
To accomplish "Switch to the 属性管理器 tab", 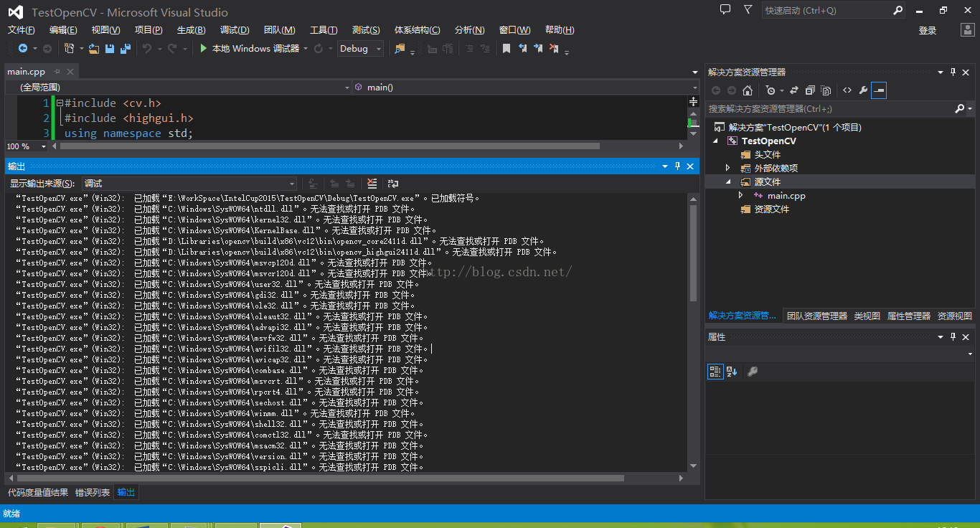I will coord(909,316).
